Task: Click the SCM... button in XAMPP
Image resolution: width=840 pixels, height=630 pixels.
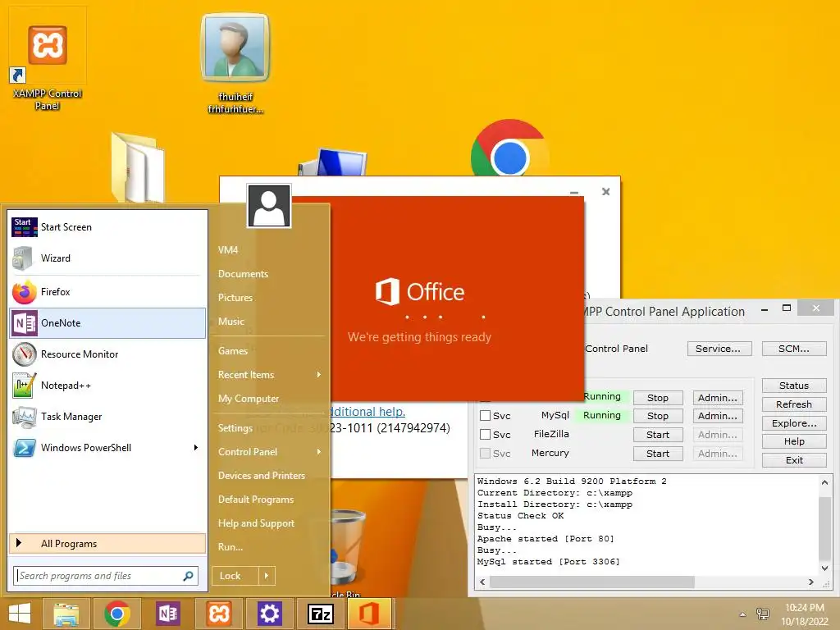Action: [x=794, y=349]
